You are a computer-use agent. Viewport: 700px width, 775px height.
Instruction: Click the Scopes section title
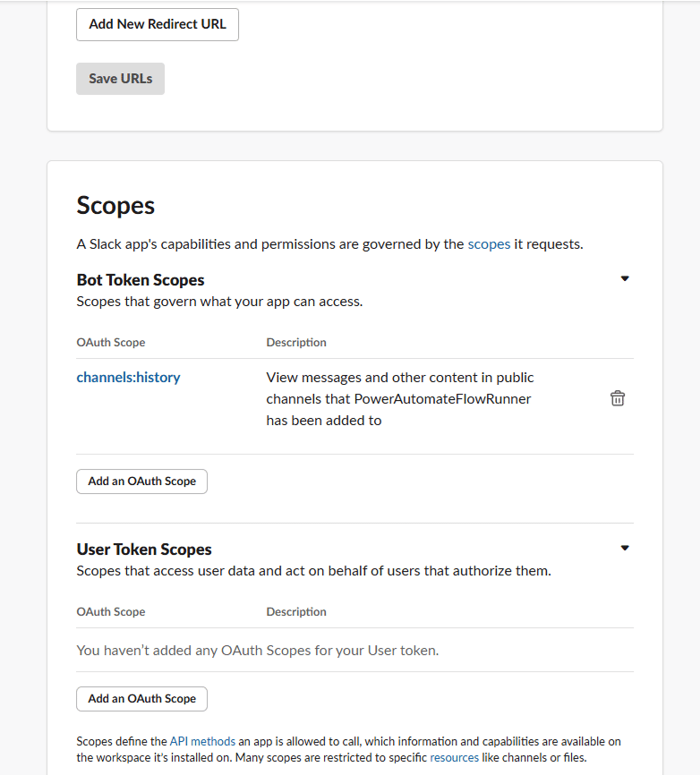(x=115, y=206)
